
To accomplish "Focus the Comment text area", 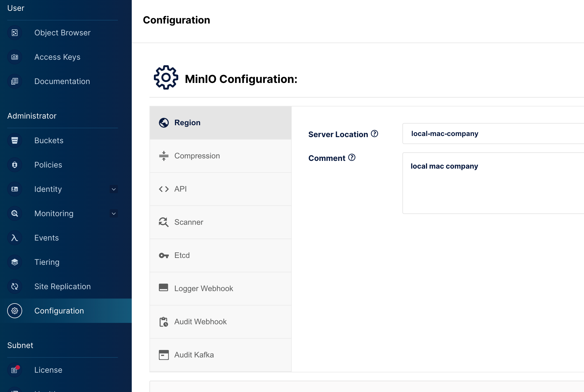I will (493, 183).
